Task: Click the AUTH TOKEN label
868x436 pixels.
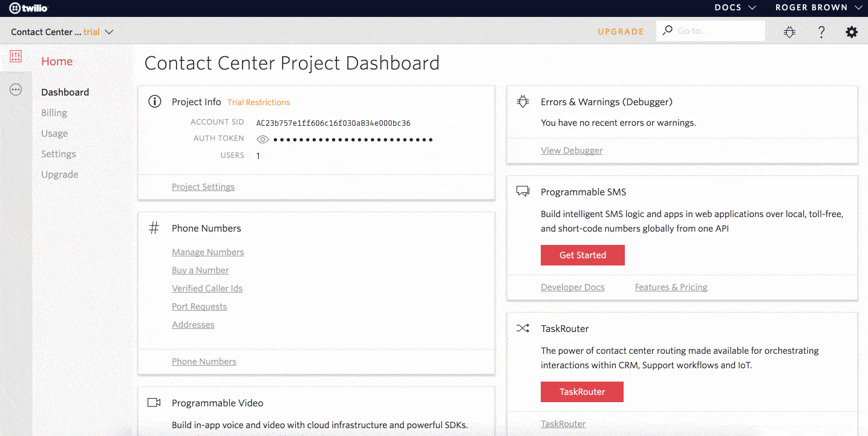Action: (219, 138)
